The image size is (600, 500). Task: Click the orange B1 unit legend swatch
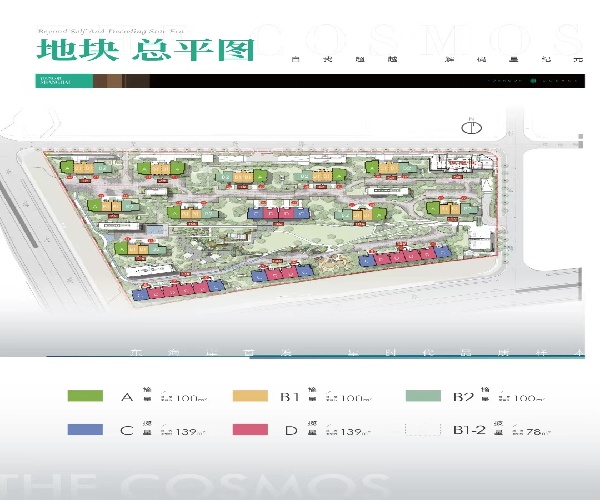coord(250,397)
